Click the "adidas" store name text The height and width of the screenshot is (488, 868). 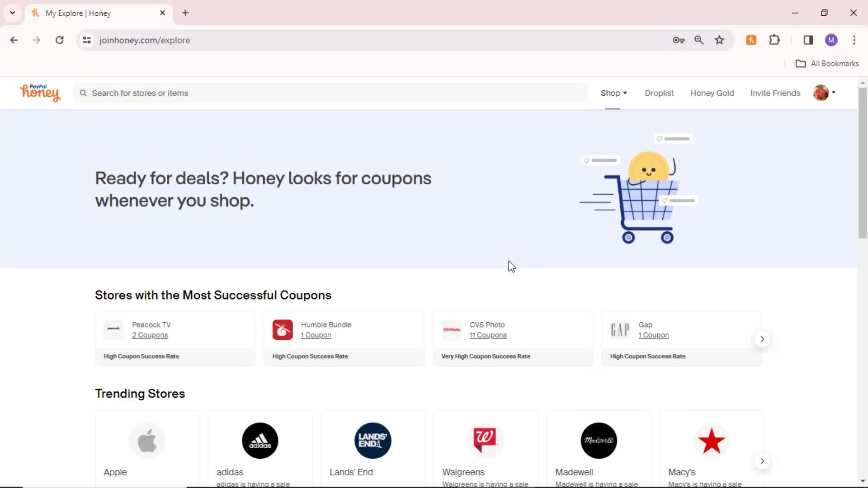(230, 472)
